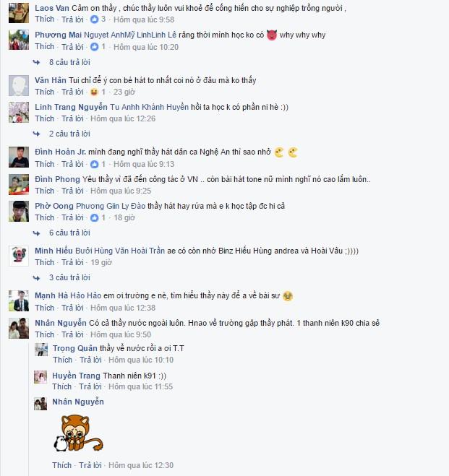Viewport: 449px width, 476px height.
Task: Click reply arrow icon beside 8 câu trả lời
Action: tap(36, 63)
